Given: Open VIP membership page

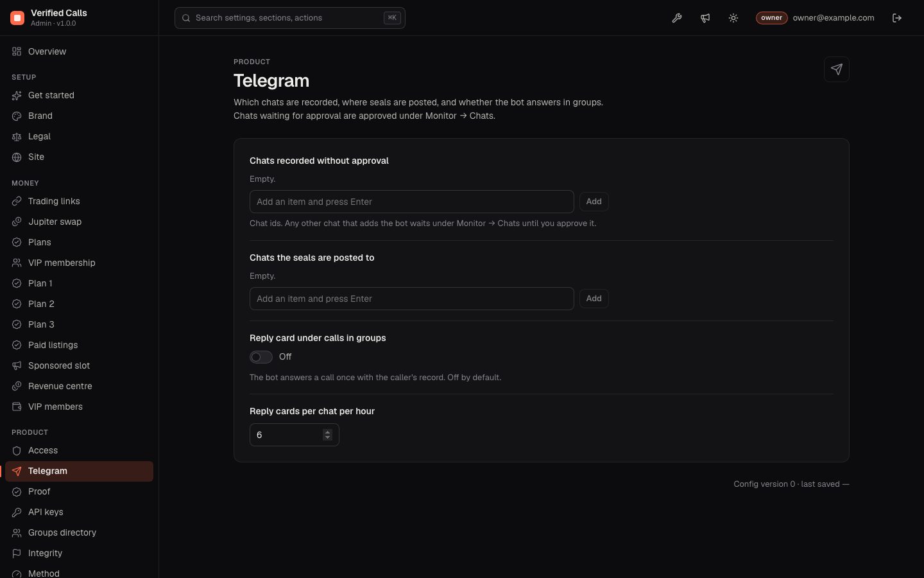Looking at the screenshot, I should pos(79,263).
